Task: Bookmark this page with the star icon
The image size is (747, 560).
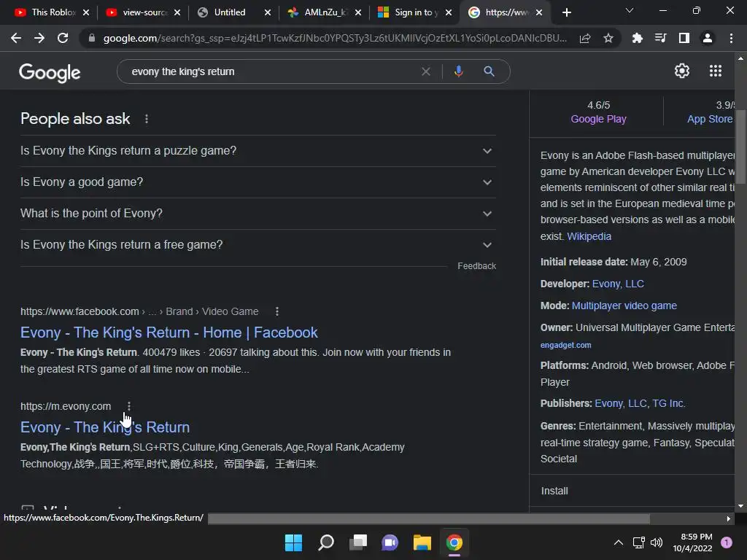Action: 608,38
